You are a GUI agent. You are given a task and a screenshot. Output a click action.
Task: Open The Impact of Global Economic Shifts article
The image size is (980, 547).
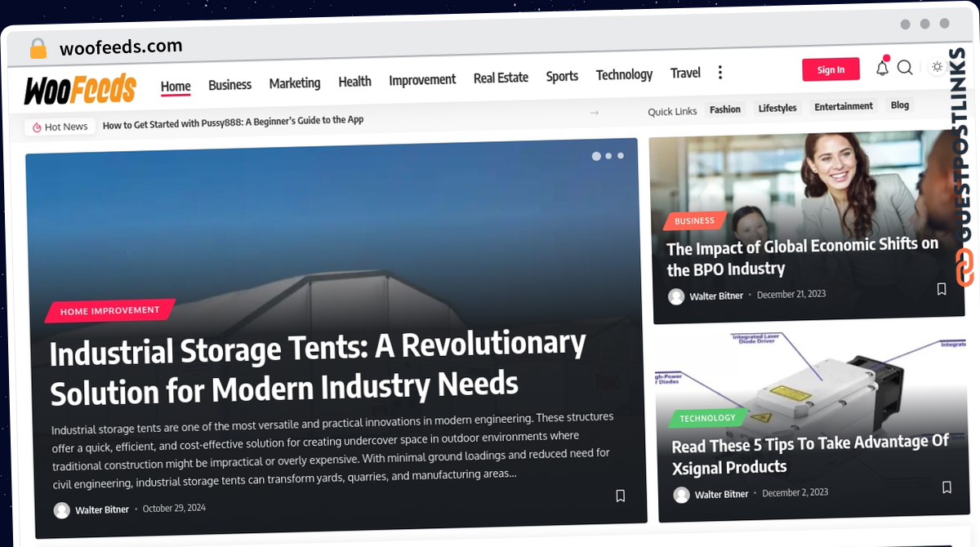[803, 256]
